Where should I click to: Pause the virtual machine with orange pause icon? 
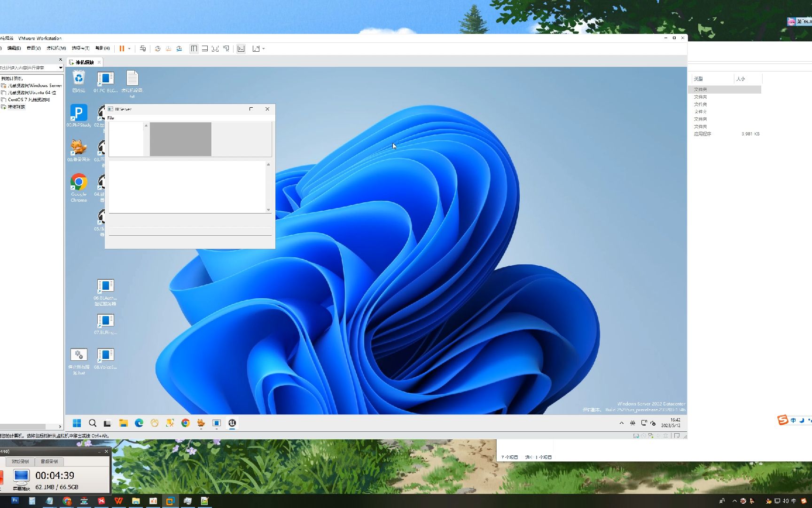pos(122,48)
